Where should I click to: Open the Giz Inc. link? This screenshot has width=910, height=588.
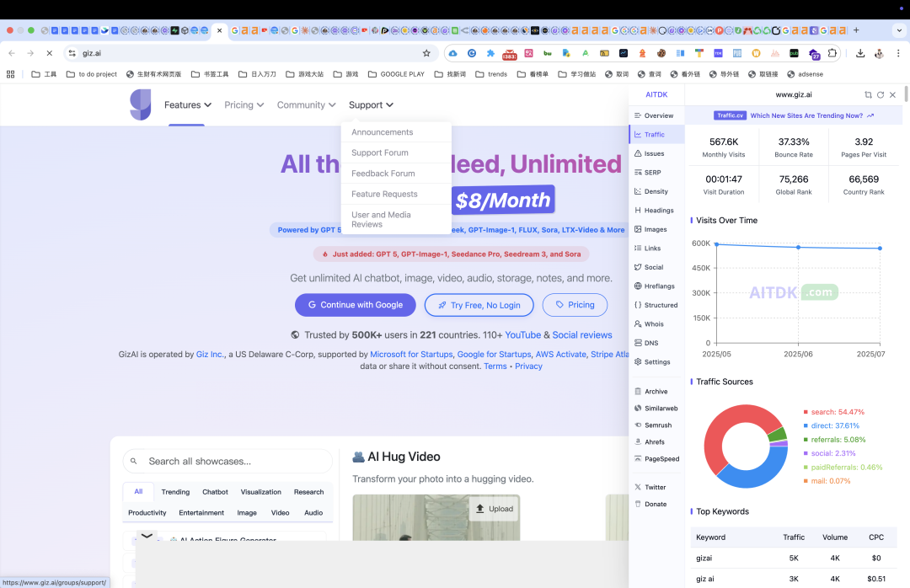pos(210,354)
